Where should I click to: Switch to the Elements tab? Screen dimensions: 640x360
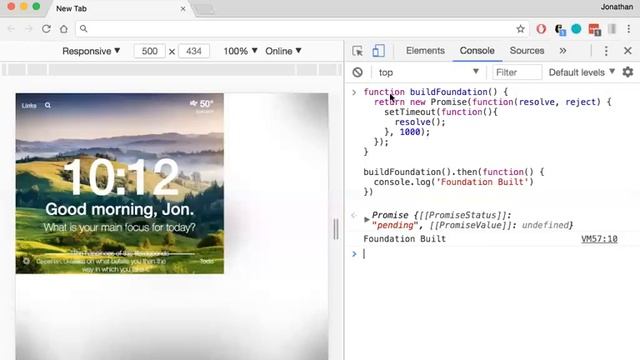point(425,51)
